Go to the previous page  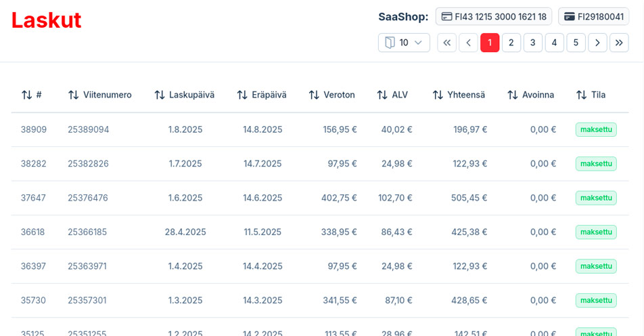coord(468,43)
